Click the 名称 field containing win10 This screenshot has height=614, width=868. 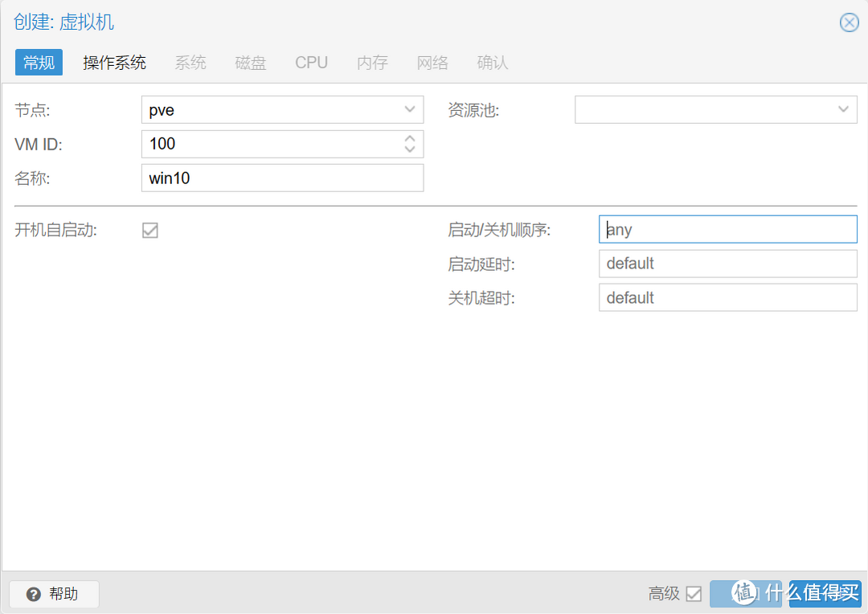coord(282,178)
